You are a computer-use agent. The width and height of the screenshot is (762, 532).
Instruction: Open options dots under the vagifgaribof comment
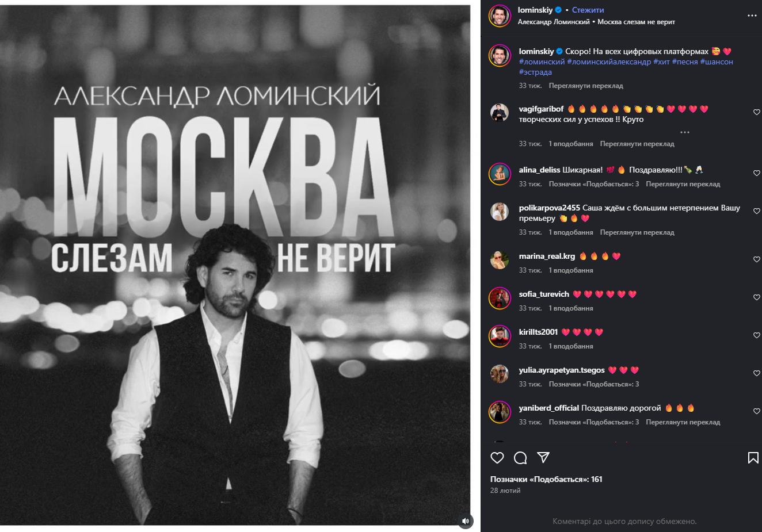tap(685, 132)
